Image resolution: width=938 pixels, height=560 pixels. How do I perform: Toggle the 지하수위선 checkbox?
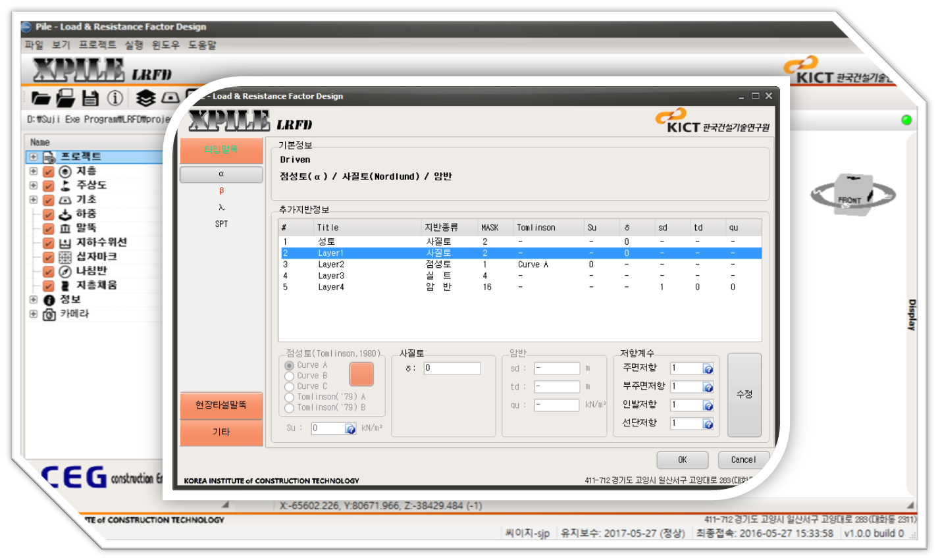[x=48, y=243]
